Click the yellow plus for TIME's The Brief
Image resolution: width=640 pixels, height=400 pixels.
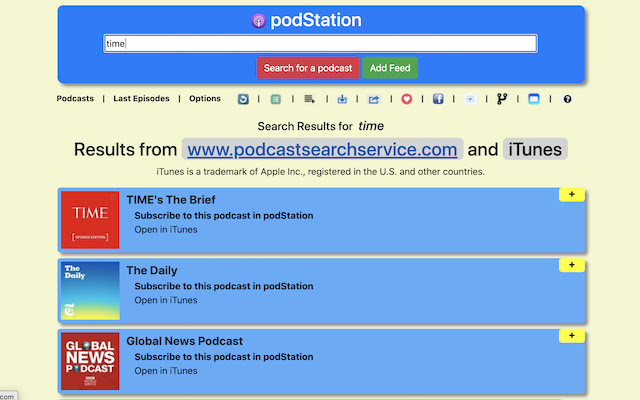pos(571,195)
